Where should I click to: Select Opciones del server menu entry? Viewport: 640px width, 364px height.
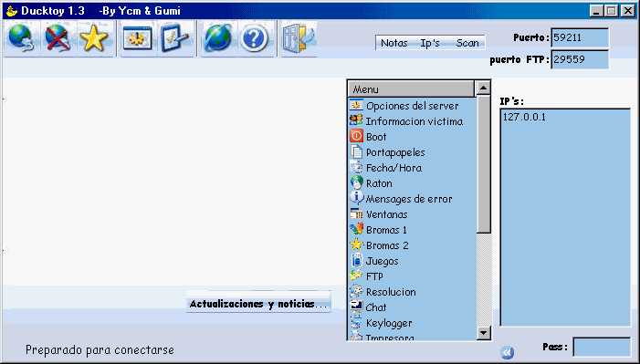[412, 106]
